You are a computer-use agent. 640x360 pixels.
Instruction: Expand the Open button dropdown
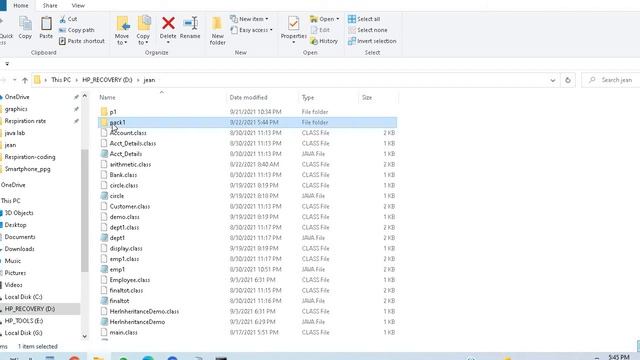(338, 19)
